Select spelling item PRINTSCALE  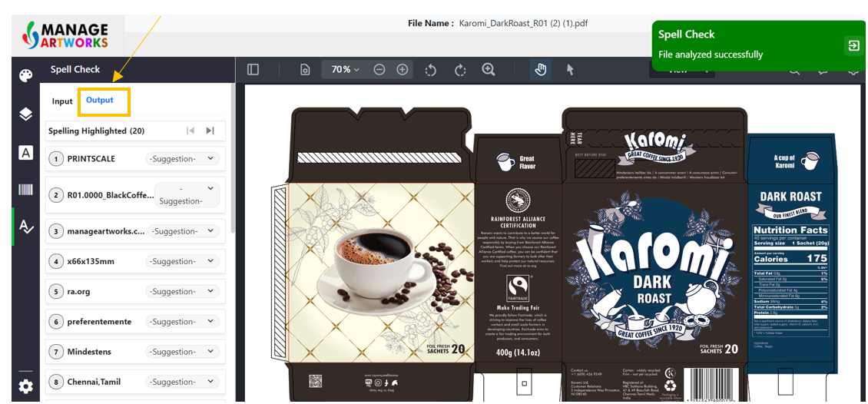(91, 159)
